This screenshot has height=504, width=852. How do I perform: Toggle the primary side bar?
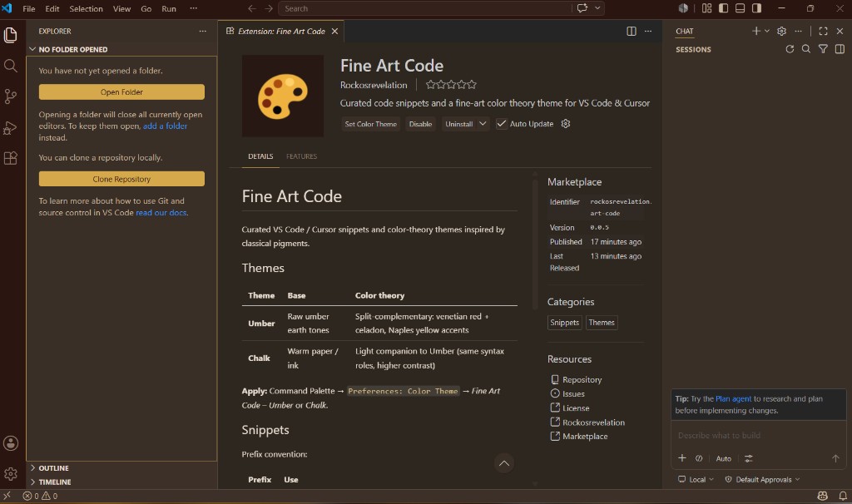pos(723,8)
